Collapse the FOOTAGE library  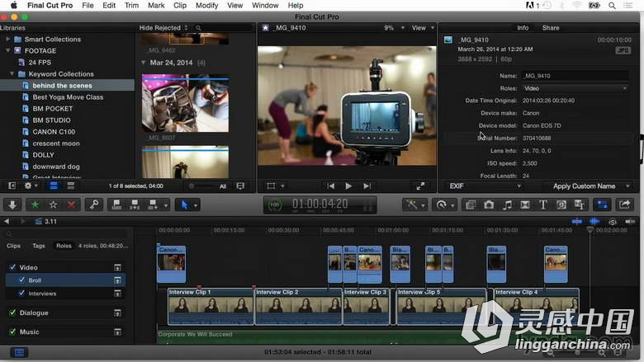(7, 50)
